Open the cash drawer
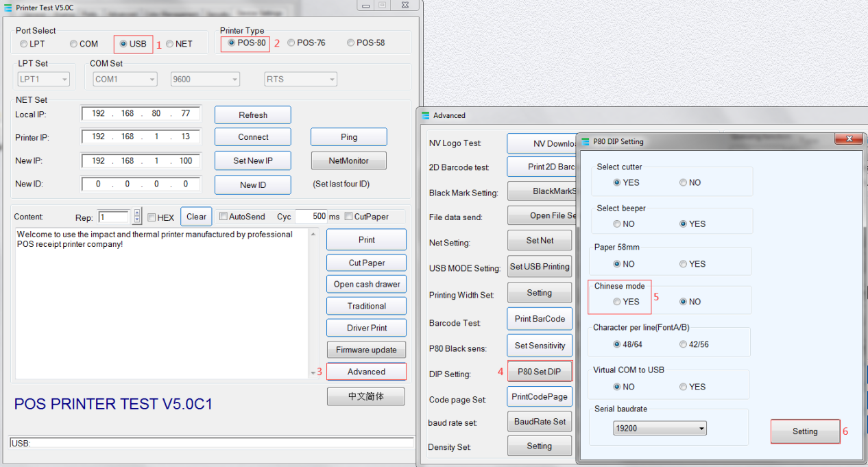868x467 pixels. pos(366,284)
